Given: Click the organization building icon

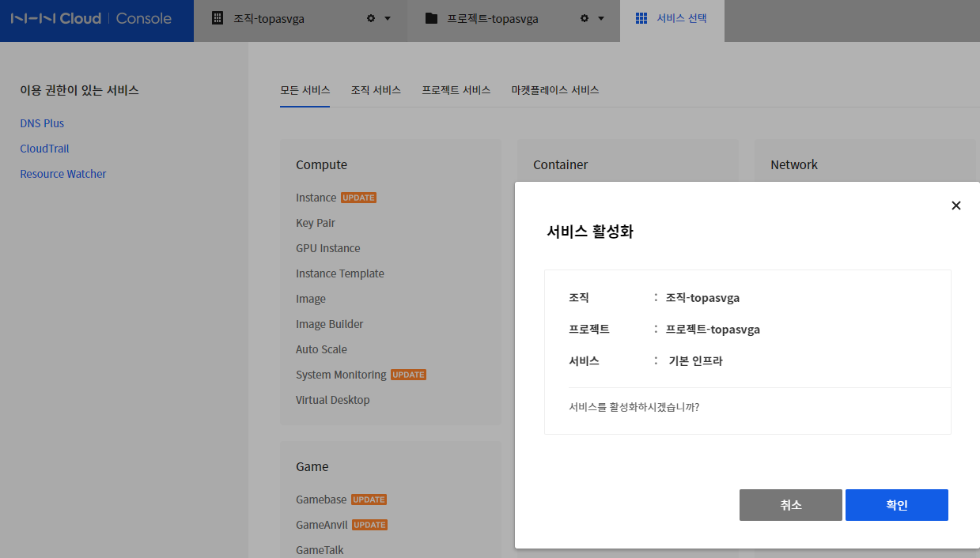Looking at the screenshot, I should (x=218, y=18).
